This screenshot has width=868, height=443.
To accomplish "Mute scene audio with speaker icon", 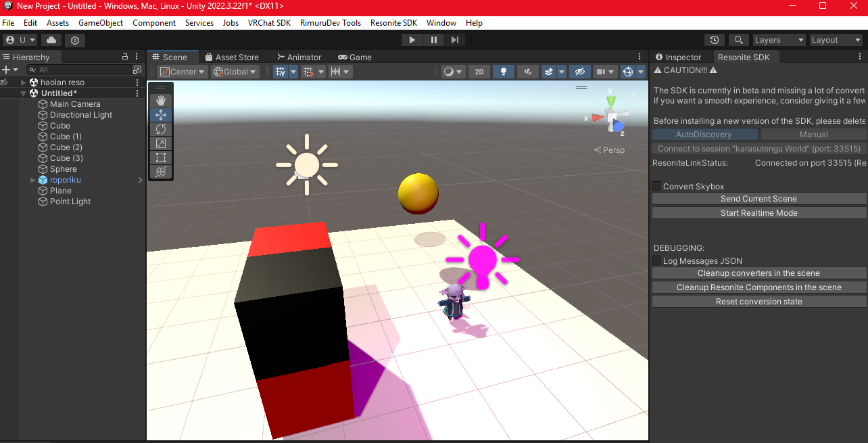I will click(527, 72).
